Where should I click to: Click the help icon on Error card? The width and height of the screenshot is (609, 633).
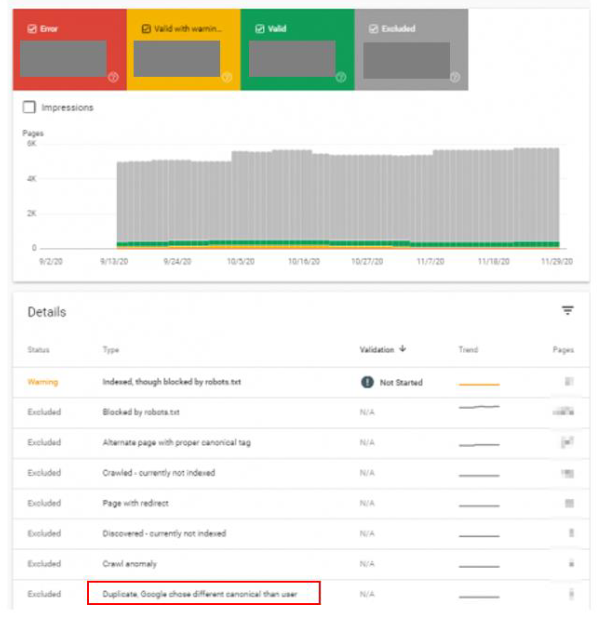coord(113,77)
